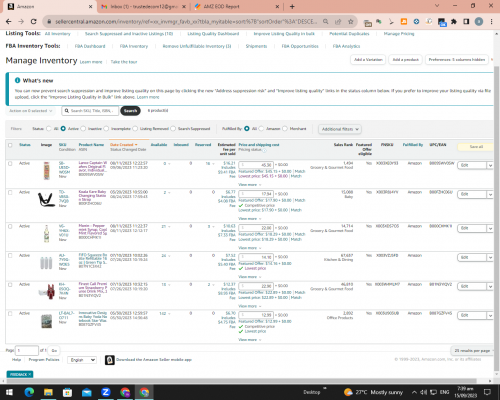Click the info icon beside What's new
The width and height of the screenshot is (500, 400).
point(17,80)
